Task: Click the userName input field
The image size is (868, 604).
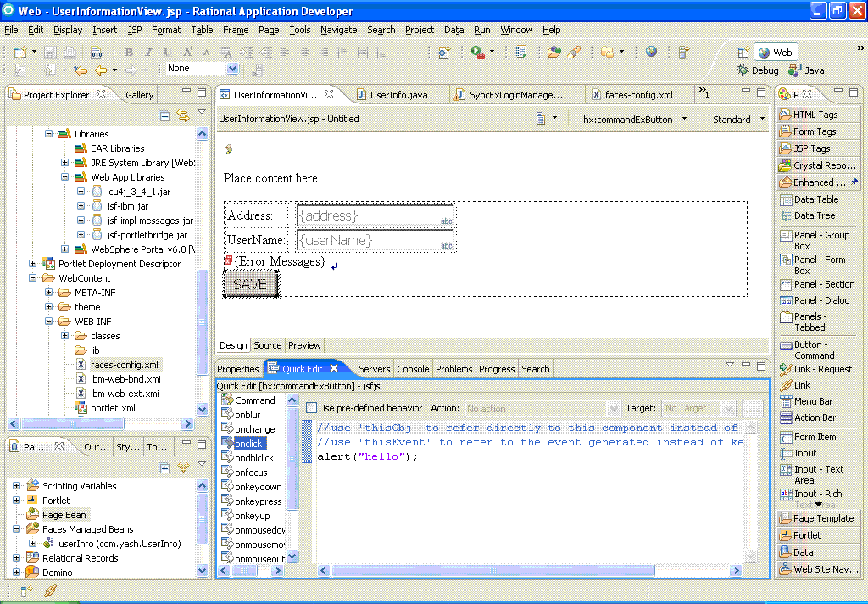Action: tap(376, 240)
